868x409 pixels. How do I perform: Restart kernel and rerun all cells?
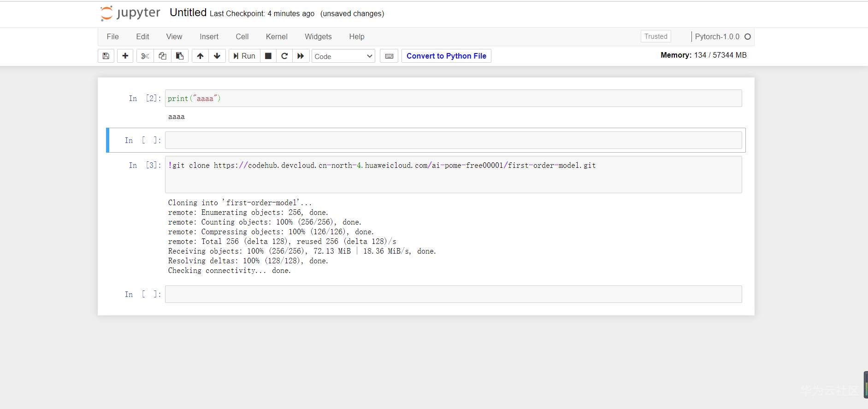(301, 56)
